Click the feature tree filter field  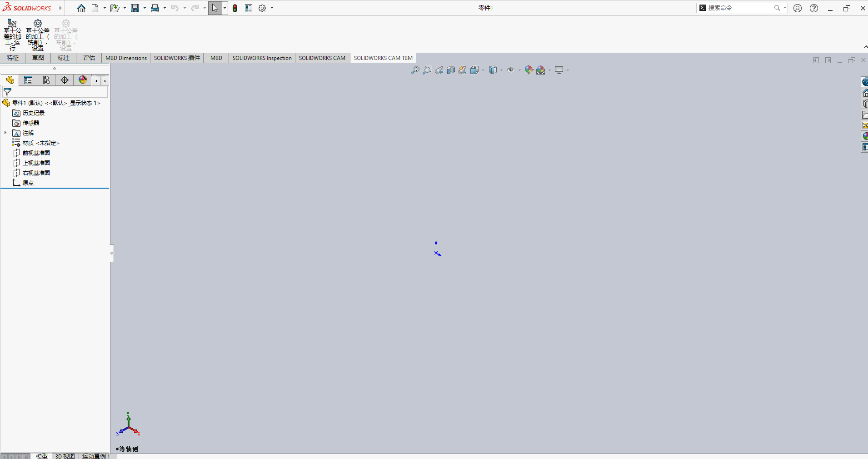click(x=55, y=92)
